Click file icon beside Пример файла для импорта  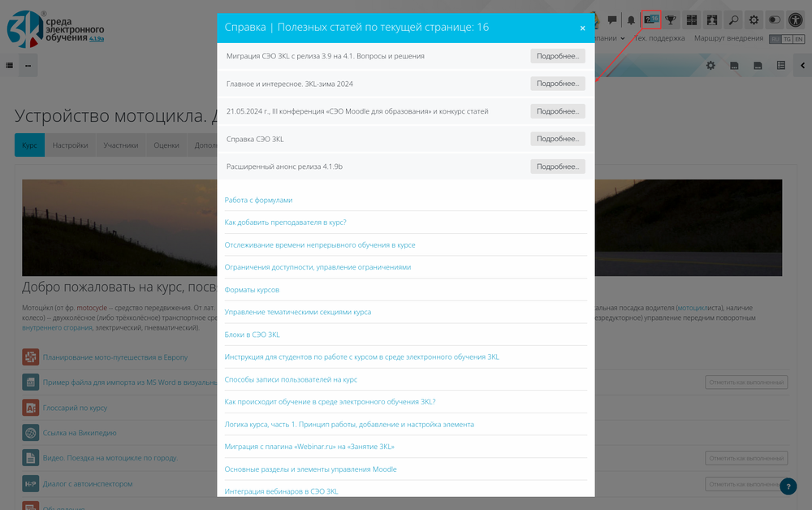pos(31,382)
